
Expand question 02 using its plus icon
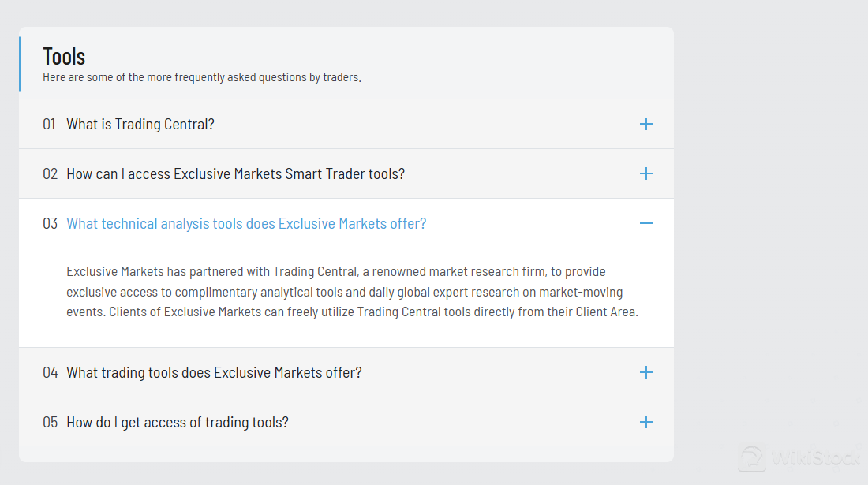point(646,173)
